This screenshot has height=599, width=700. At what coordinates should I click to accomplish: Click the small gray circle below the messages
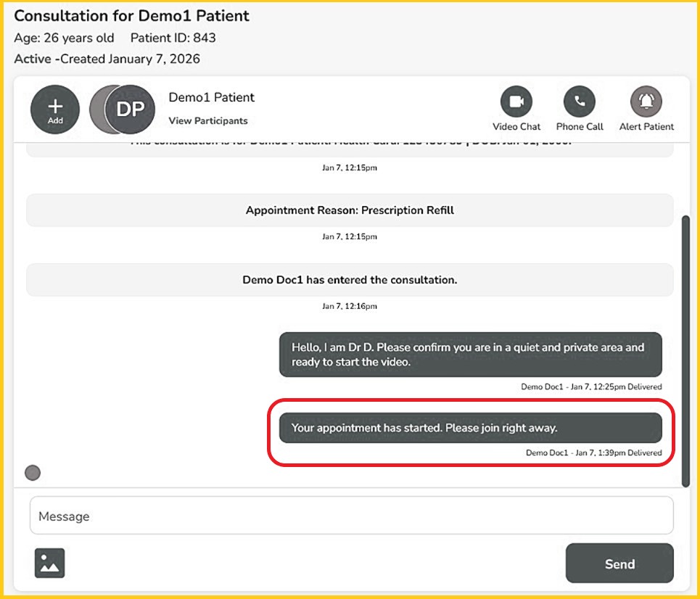tap(32, 473)
